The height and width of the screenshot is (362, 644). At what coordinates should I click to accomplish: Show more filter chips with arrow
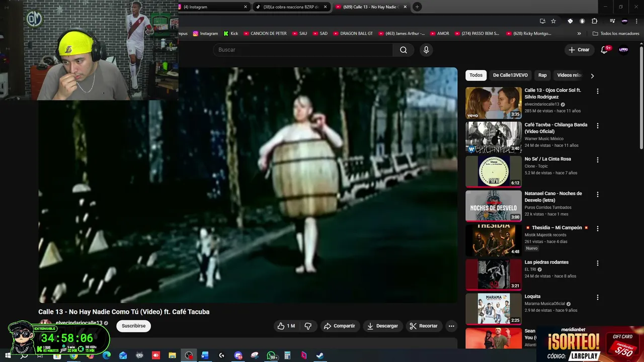click(592, 75)
